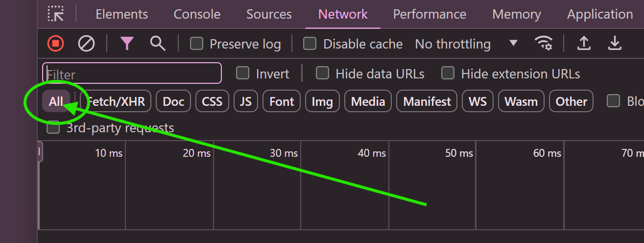Enable the Preserve log checkbox

point(197,44)
